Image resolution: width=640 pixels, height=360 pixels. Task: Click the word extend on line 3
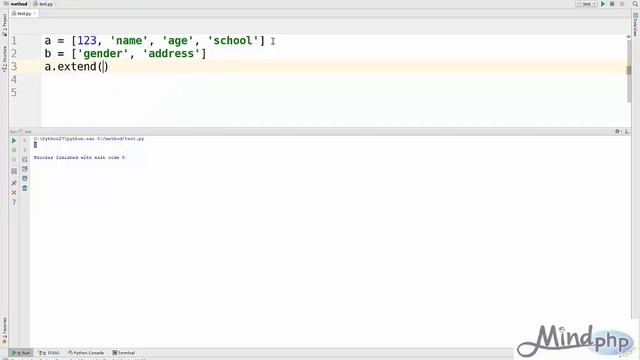click(77, 67)
